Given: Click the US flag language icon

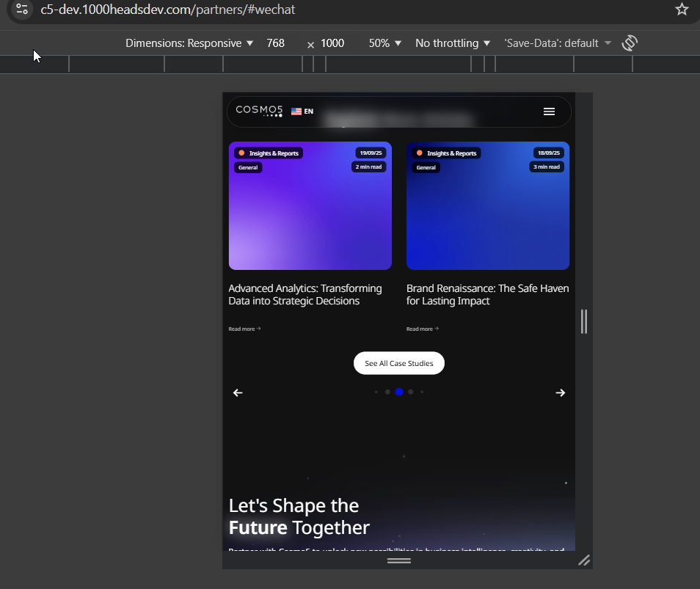Looking at the screenshot, I should (x=296, y=111).
